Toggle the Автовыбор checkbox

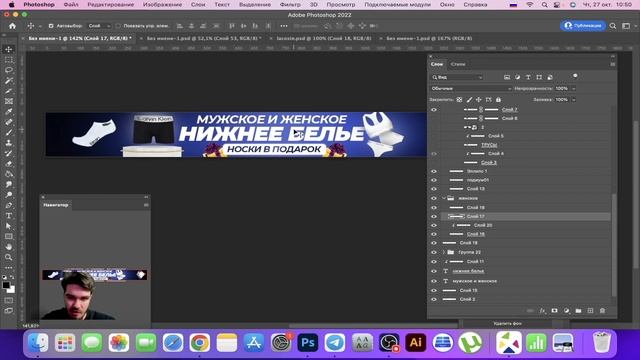(51, 26)
